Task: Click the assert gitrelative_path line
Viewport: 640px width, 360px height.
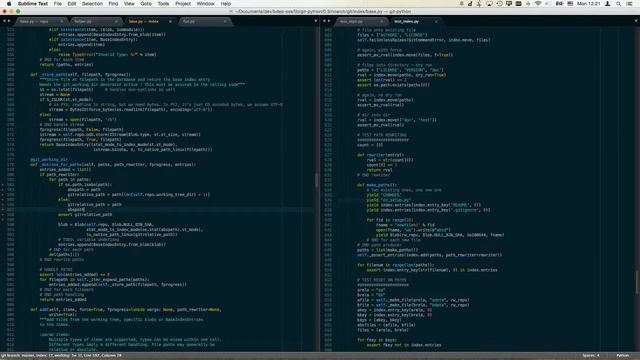Action: tap(85, 214)
